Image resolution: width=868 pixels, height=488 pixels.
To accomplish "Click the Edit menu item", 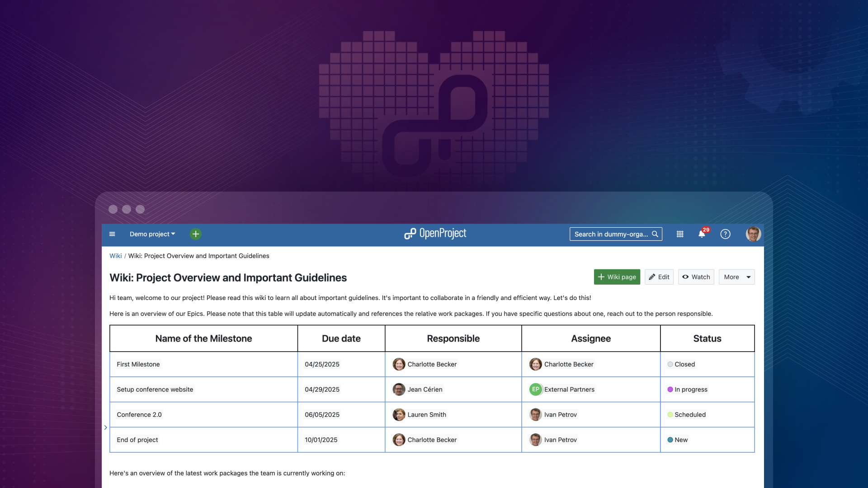I will click(659, 277).
